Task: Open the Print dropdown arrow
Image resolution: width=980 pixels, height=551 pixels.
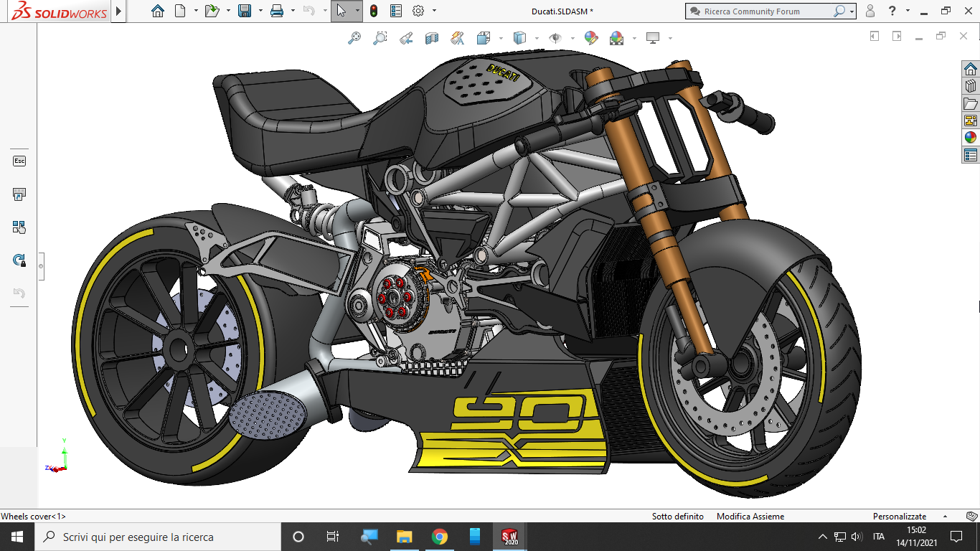Action: 293,11
